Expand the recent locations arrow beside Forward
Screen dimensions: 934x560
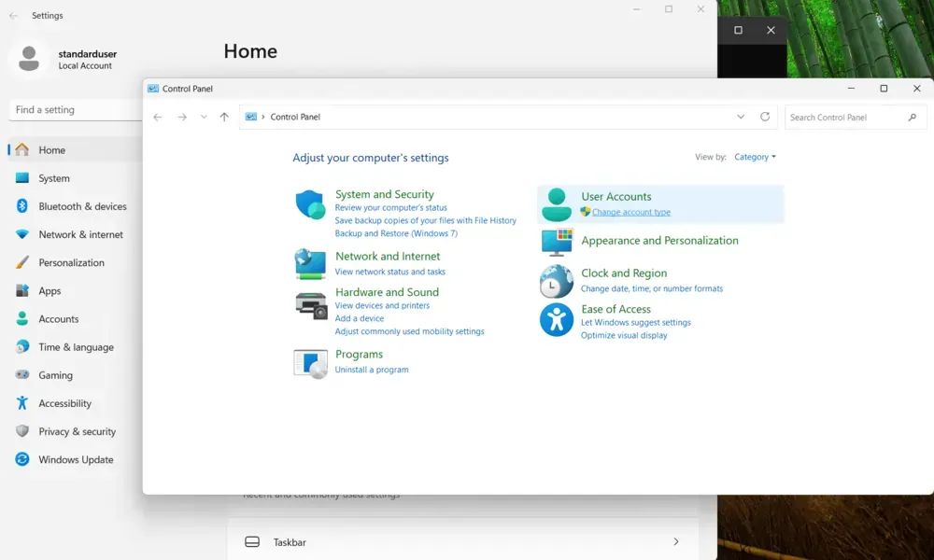tap(204, 118)
